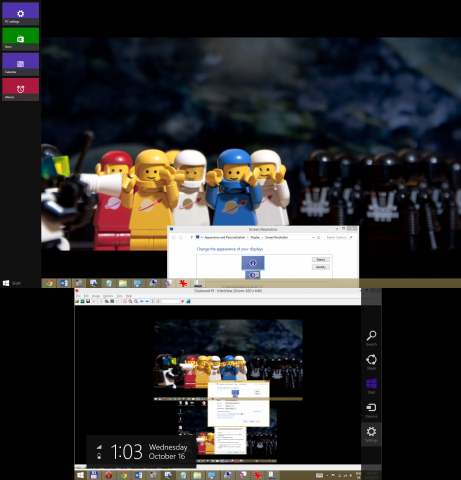Open File Explorer folder on upper taskbar
Viewport: 461px width, 480px height.
click(123, 283)
